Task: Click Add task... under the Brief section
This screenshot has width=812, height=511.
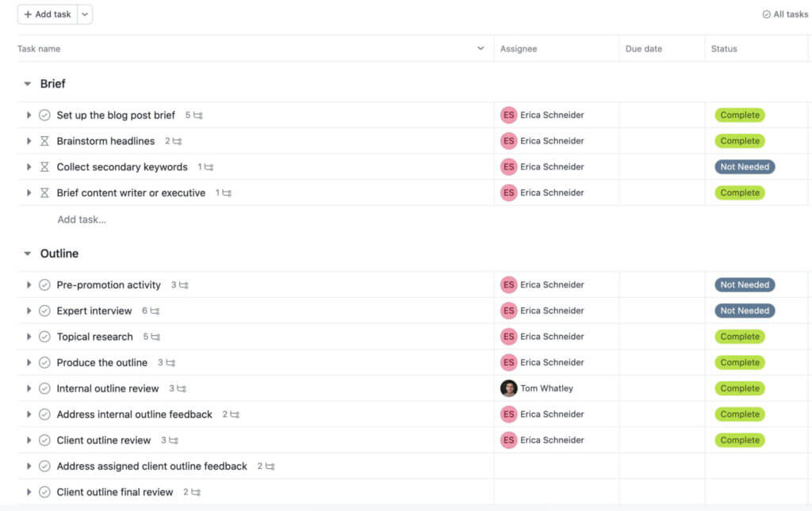Action: coord(81,219)
